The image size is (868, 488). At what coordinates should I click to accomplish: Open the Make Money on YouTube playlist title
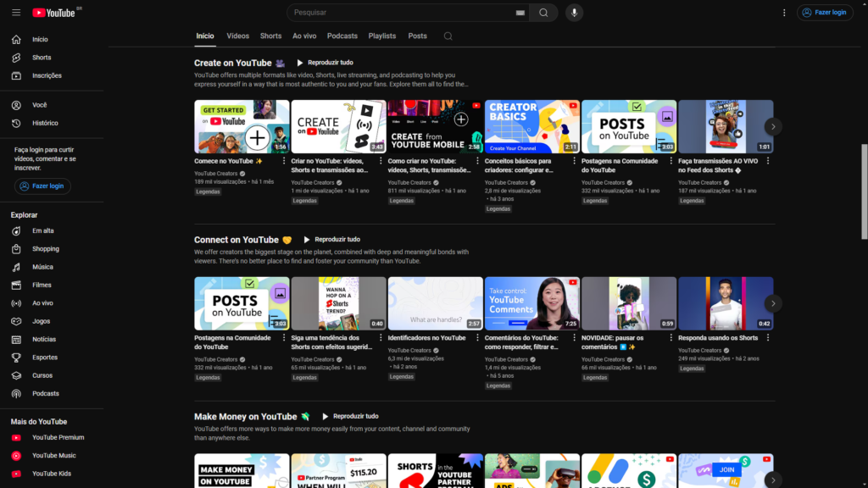pos(245,417)
